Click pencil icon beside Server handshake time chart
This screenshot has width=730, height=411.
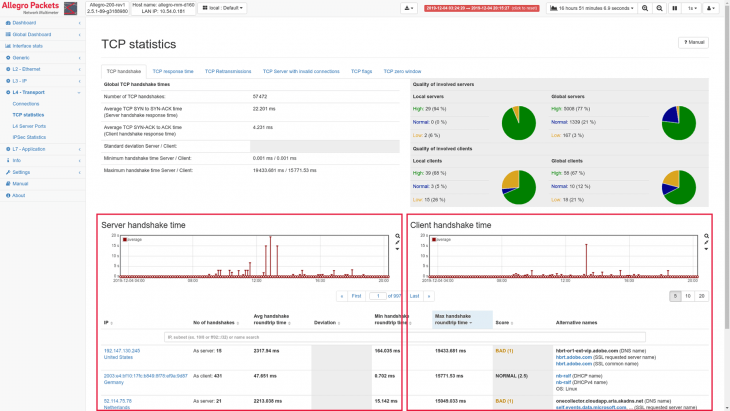pos(398,243)
